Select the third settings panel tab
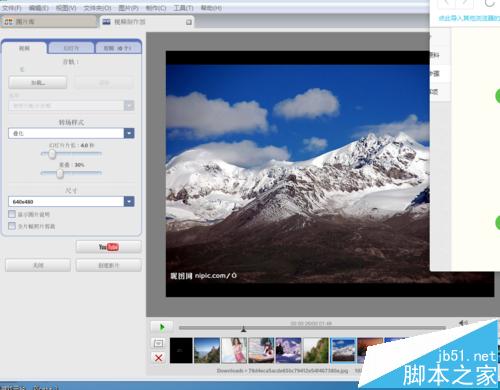This screenshot has height=390, width=500. pos(118,48)
